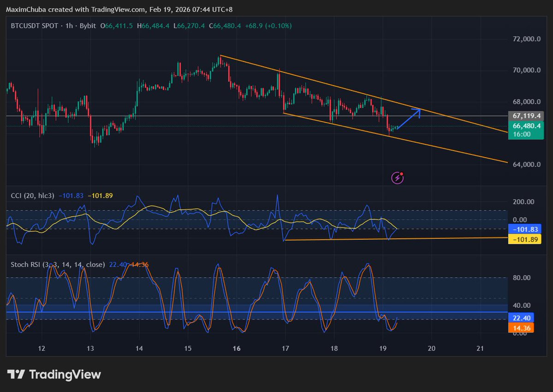Click date 19 on the time axis
This screenshot has height=392, width=553.
pyautogui.click(x=383, y=348)
